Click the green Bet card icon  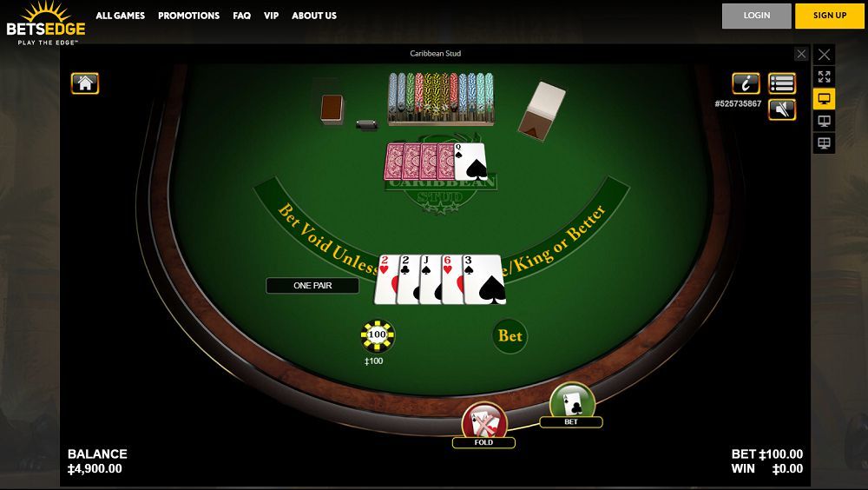point(572,401)
